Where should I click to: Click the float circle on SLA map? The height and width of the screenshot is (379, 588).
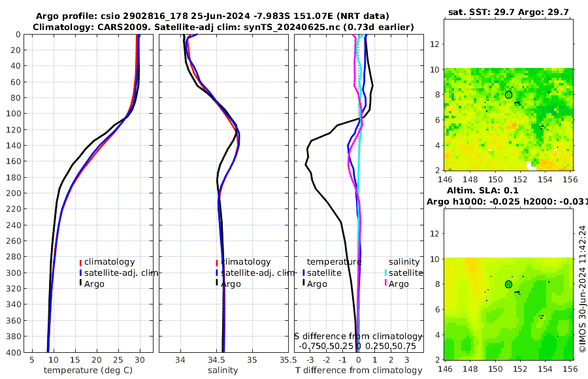pos(508,284)
